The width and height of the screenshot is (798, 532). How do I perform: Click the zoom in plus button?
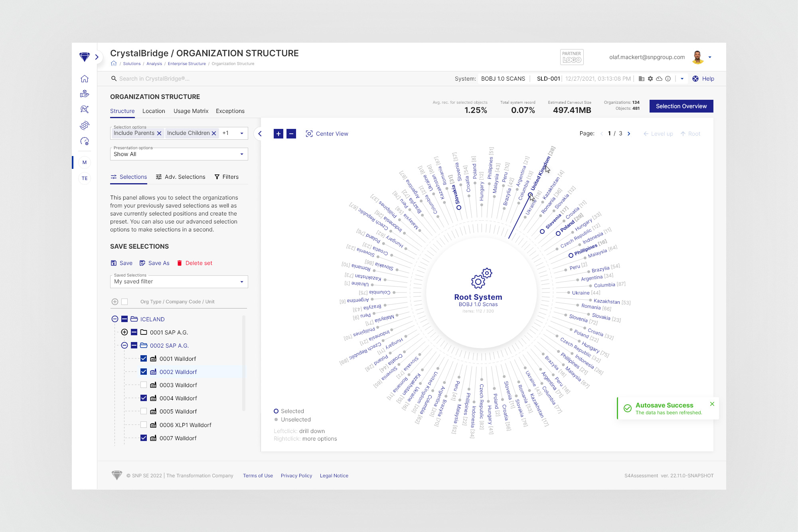tap(278, 134)
